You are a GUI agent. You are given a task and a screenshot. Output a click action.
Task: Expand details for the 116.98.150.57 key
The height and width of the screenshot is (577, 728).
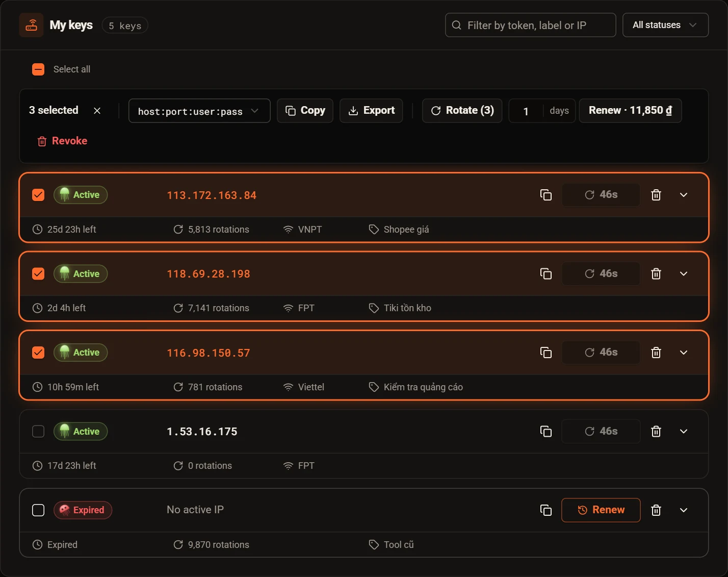[684, 353]
